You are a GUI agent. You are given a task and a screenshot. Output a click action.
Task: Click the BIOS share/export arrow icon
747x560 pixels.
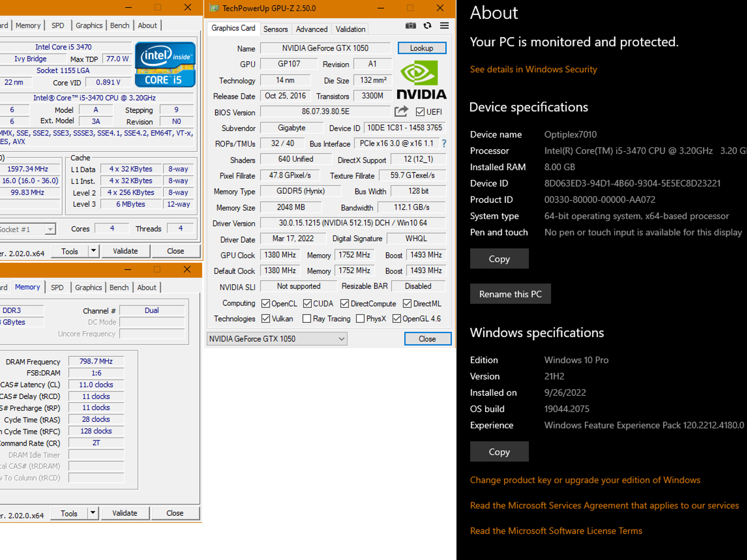point(401,111)
